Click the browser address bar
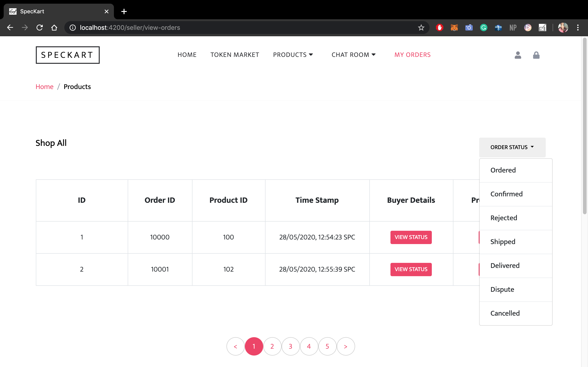This screenshot has width=588, height=367. click(243, 28)
